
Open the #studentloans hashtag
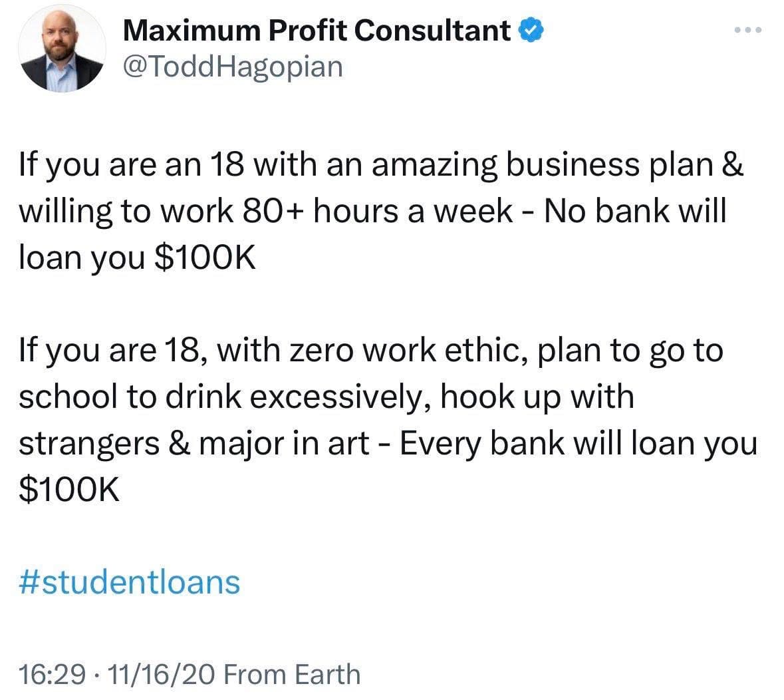coord(130,583)
